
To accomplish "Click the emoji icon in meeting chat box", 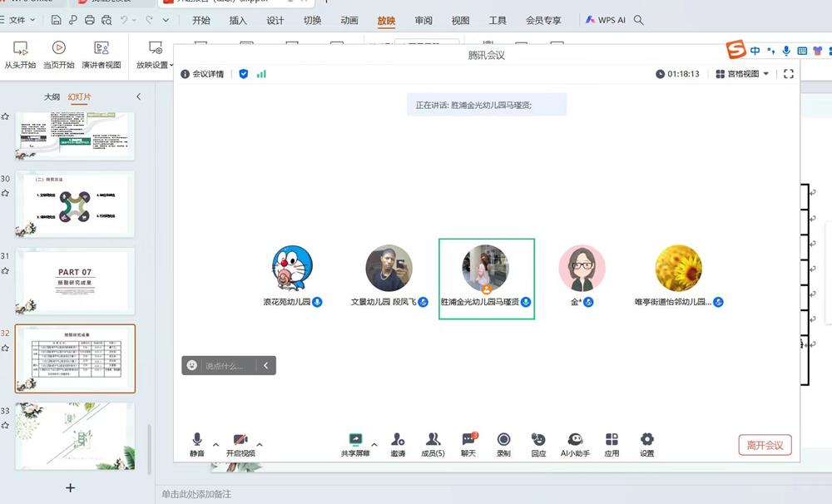I will (192, 365).
